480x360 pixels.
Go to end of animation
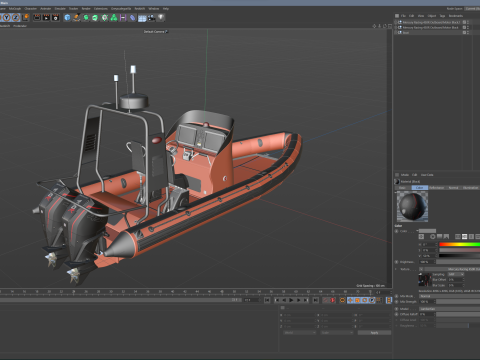[x=315, y=300]
